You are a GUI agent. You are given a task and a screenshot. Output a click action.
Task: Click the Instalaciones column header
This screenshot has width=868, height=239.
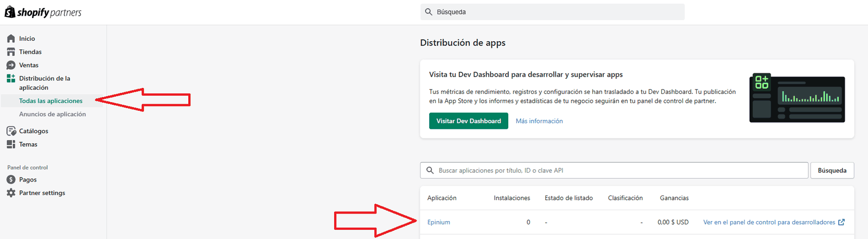pyautogui.click(x=512, y=198)
